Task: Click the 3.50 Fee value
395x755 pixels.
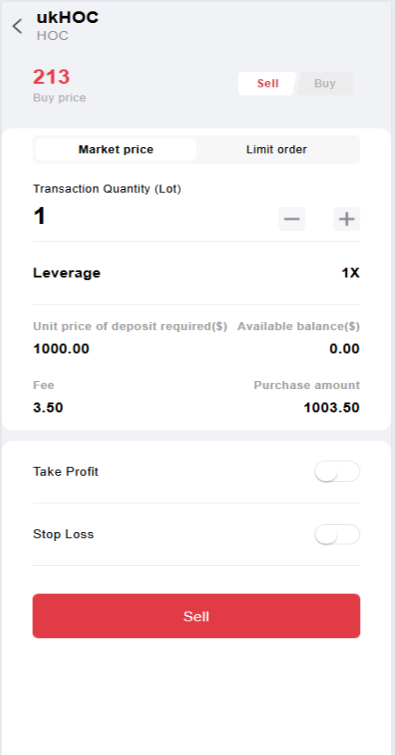Action: click(48, 408)
